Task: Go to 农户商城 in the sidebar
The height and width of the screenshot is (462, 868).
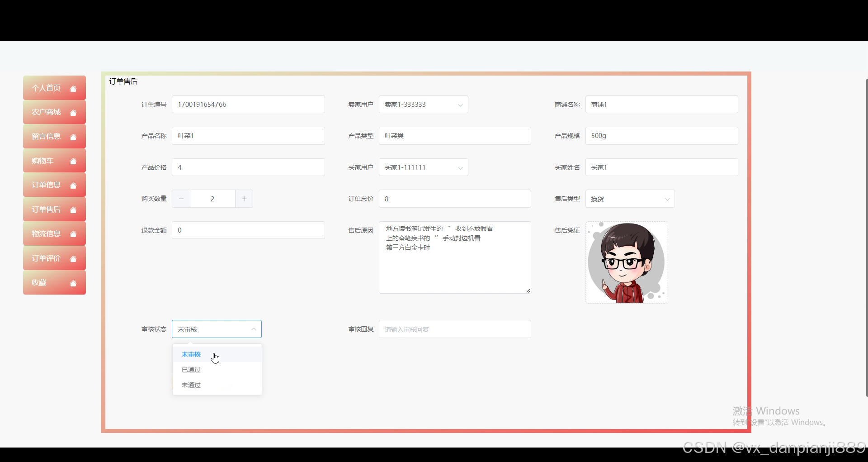Action: coord(54,112)
